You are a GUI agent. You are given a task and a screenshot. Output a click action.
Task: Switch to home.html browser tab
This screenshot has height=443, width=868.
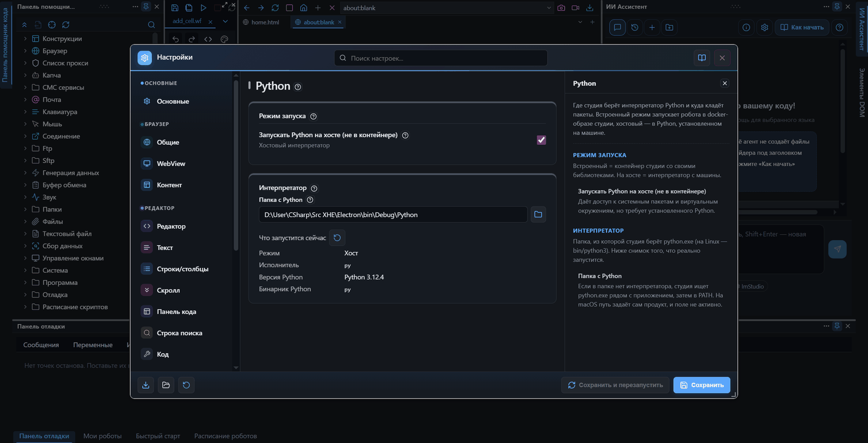click(x=261, y=22)
